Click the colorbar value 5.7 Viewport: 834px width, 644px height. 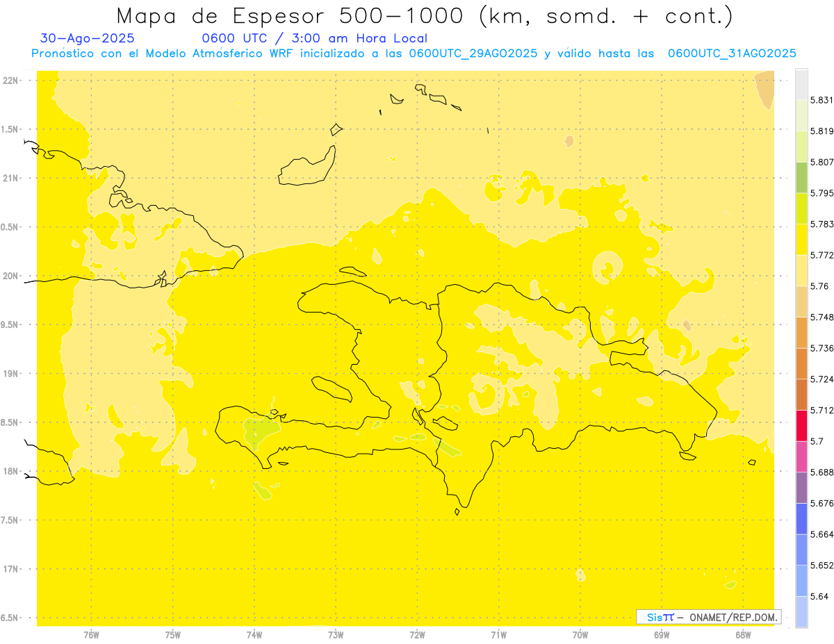(817, 440)
